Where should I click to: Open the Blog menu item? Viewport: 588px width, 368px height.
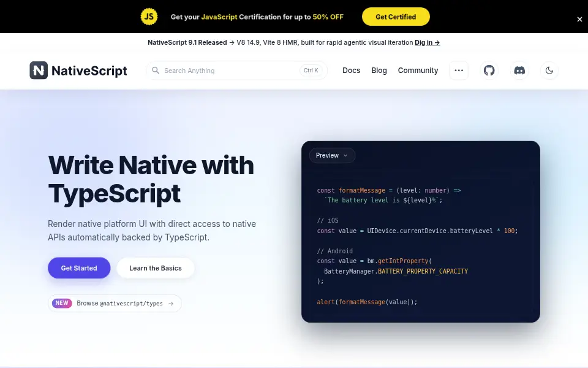coord(379,70)
